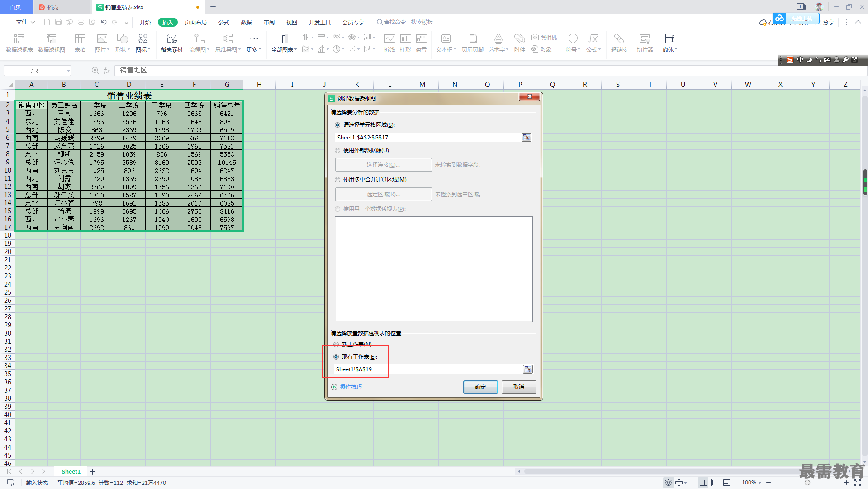The image size is (868, 489).
Task: Click the 分享 share button
Action: (825, 22)
